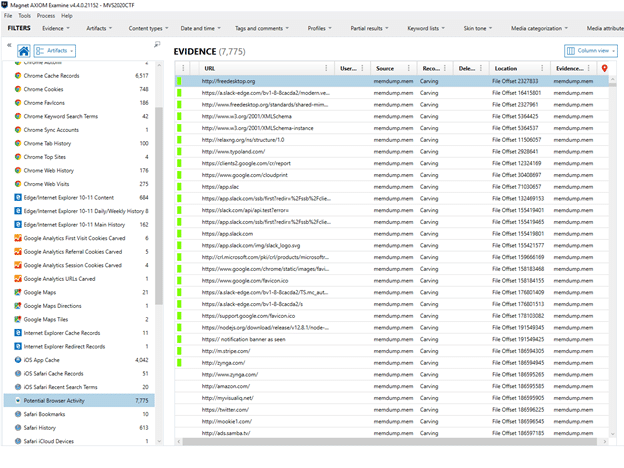Select Chrome Web History artifact
The image size is (624, 468).
pos(79,170)
